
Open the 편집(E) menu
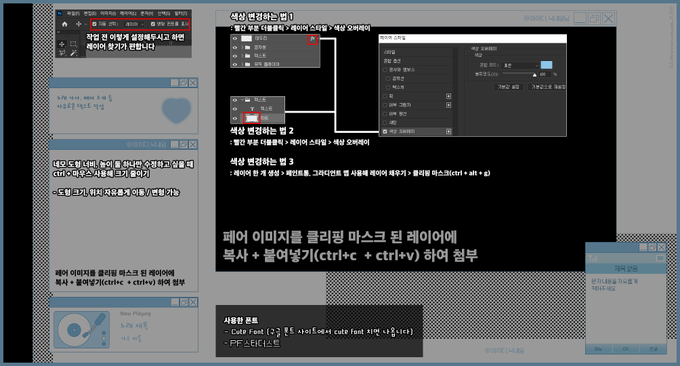(x=90, y=13)
